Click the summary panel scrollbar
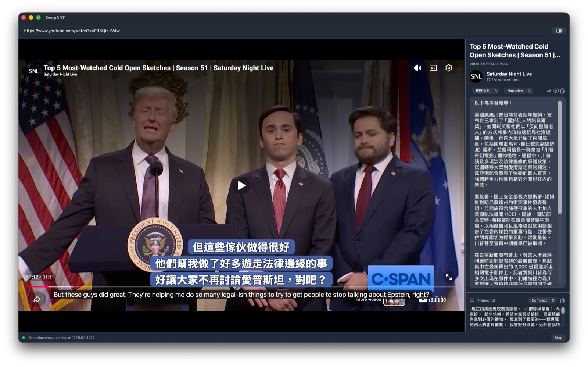The width and height of the screenshot is (588, 367). [x=560, y=157]
